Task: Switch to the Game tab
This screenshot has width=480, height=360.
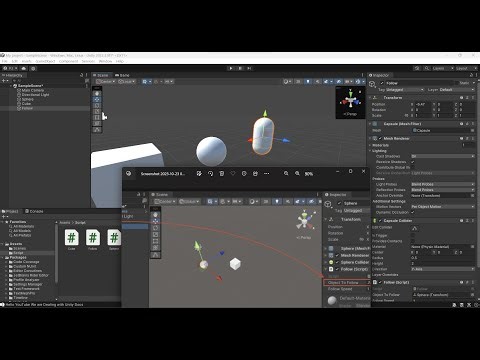Action: (x=122, y=75)
